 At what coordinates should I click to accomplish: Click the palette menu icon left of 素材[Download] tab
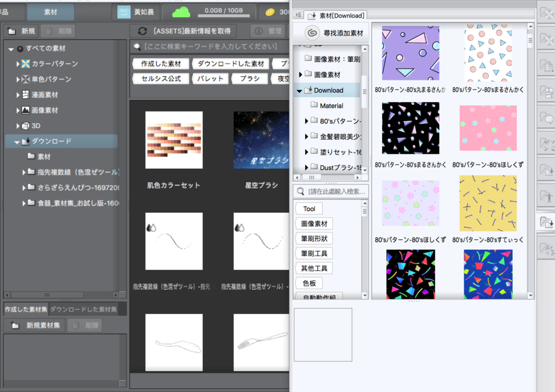pos(298,16)
